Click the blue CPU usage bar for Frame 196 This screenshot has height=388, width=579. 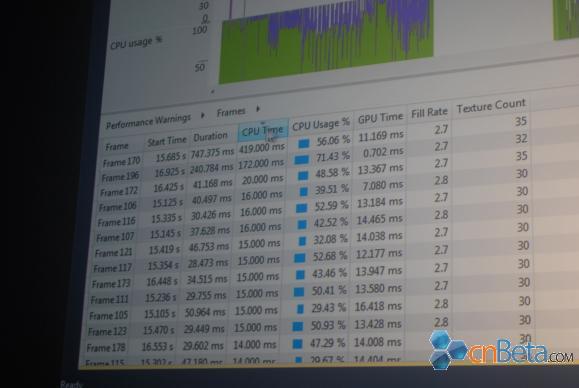pos(302,159)
